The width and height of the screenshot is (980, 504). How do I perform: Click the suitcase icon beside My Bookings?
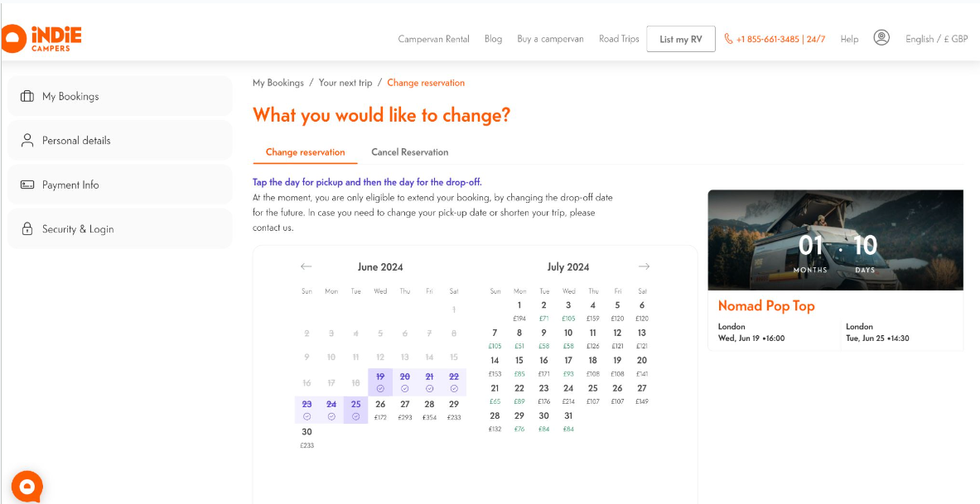pos(27,96)
